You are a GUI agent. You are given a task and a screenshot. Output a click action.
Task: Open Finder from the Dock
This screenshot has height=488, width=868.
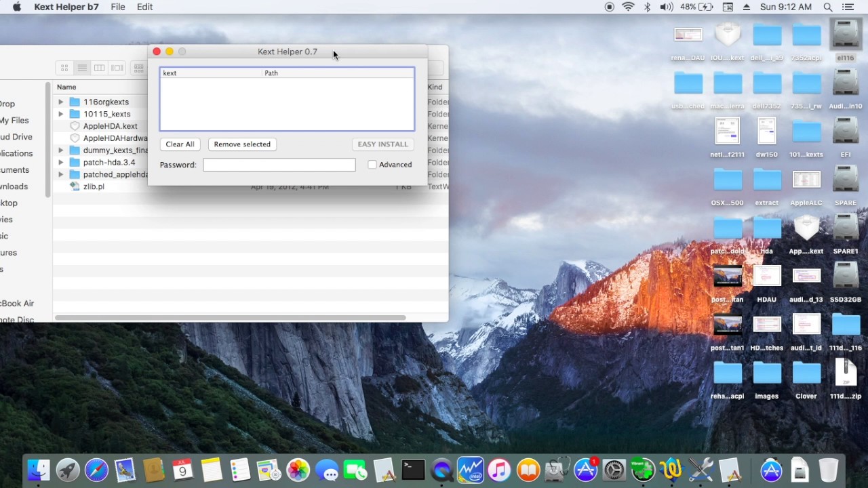[x=39, y=470]
